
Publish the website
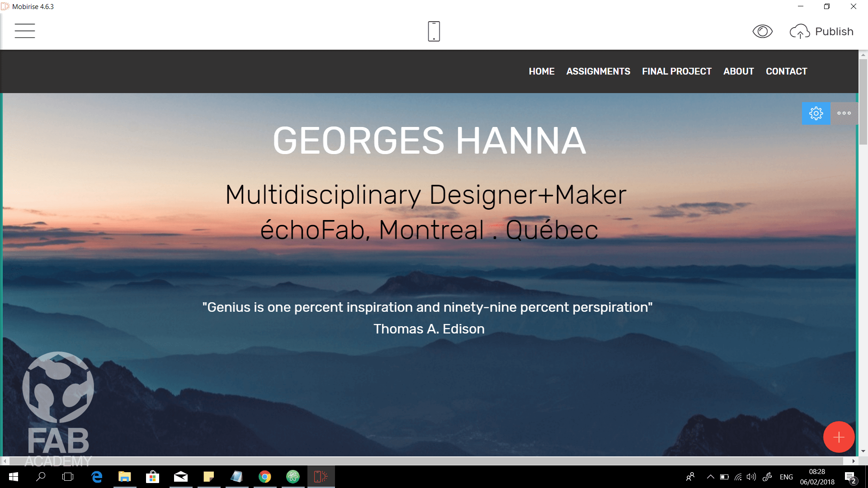point(821,32)
